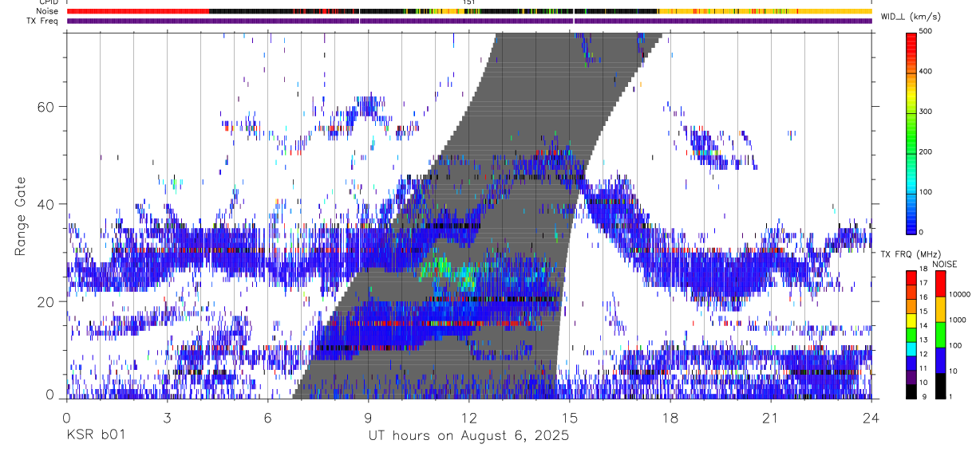Image resolution: width=980 pixels, height=452 pixels.
Task: Select the 'Noise' row label
Action: tap(46, 11)
